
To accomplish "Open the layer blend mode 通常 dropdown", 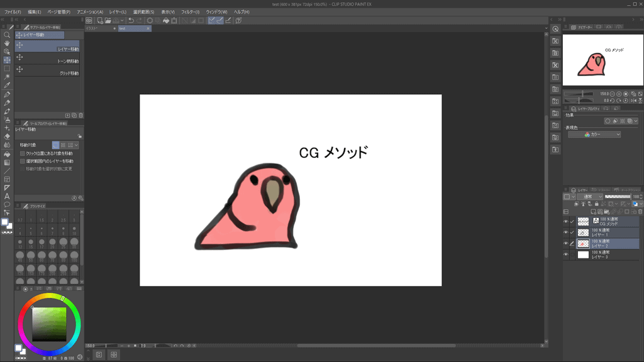I will (x=590, y=197).
